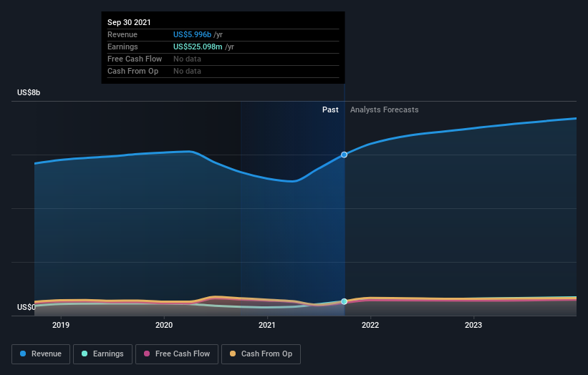Screen dimensions: 588x375
Task: Click the No data value beside Free Cash Flow
Action: [187, 59]
